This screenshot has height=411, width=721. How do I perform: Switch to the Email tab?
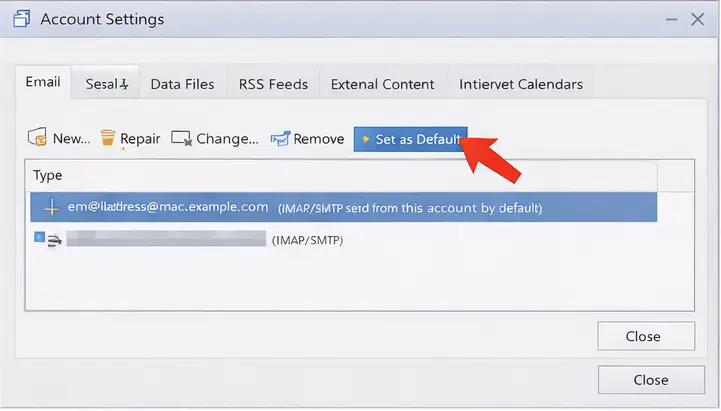43,82
